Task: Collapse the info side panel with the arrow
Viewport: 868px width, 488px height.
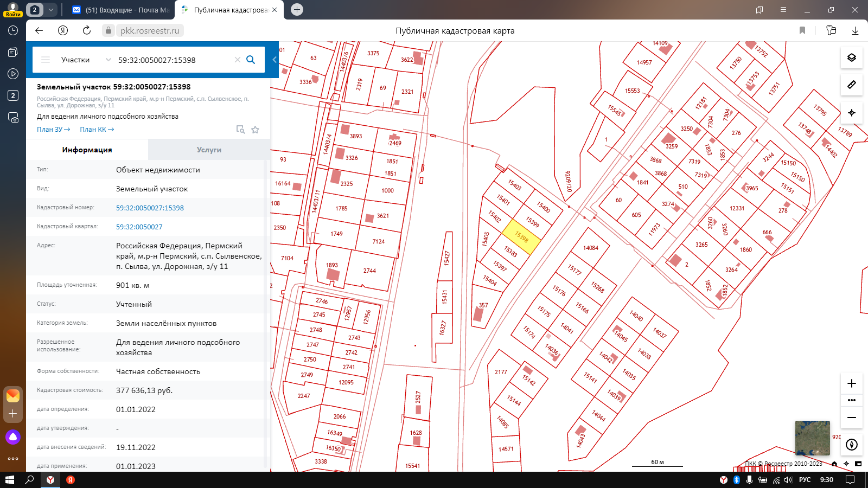Action: [275, 60]
